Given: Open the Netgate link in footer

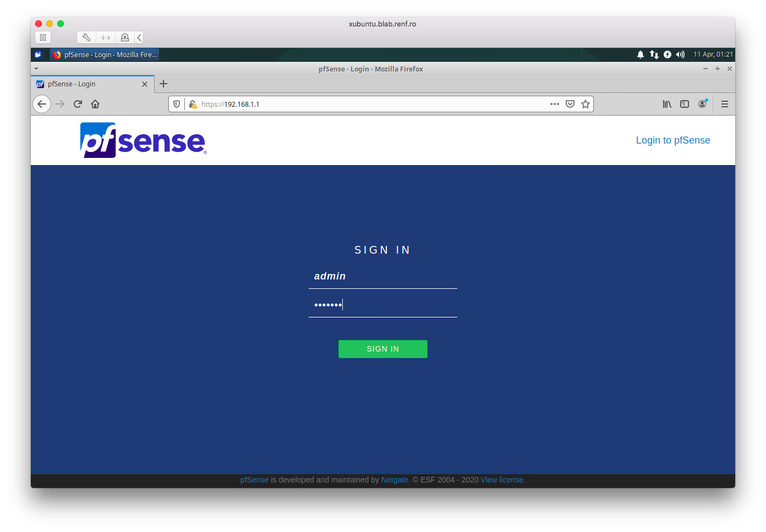Looking at the screenshot, I should click(395, 480).
